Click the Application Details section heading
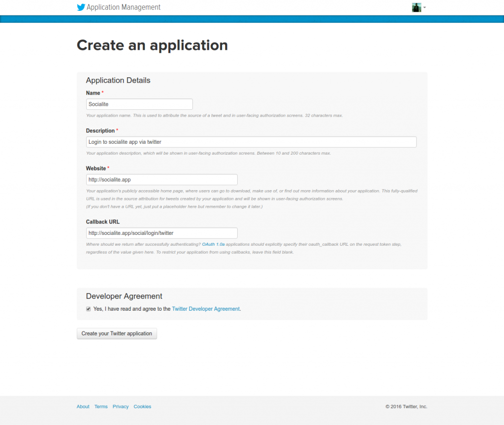The image size is (504, 425). 118,80
